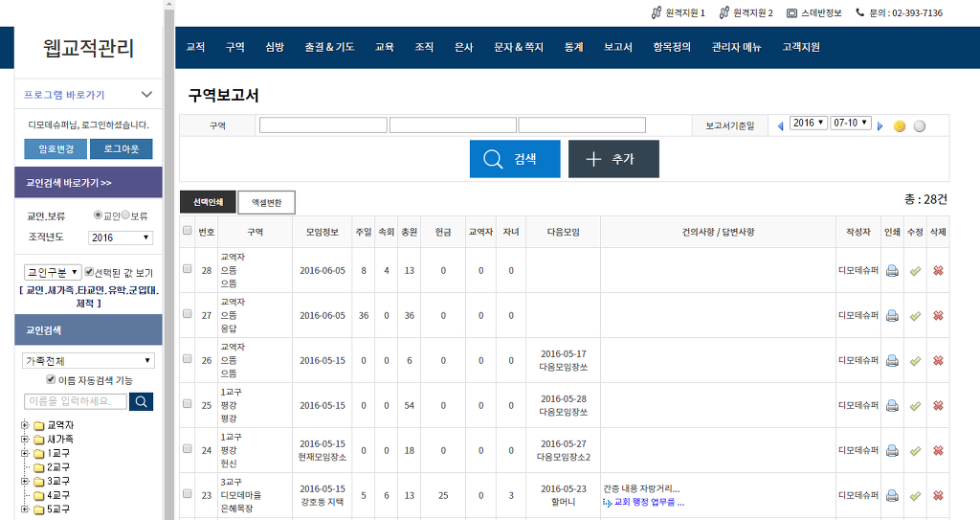Open the 가족전체 dropdown
The width and height of the screenshot is (980, 520).
pos(88,360)
